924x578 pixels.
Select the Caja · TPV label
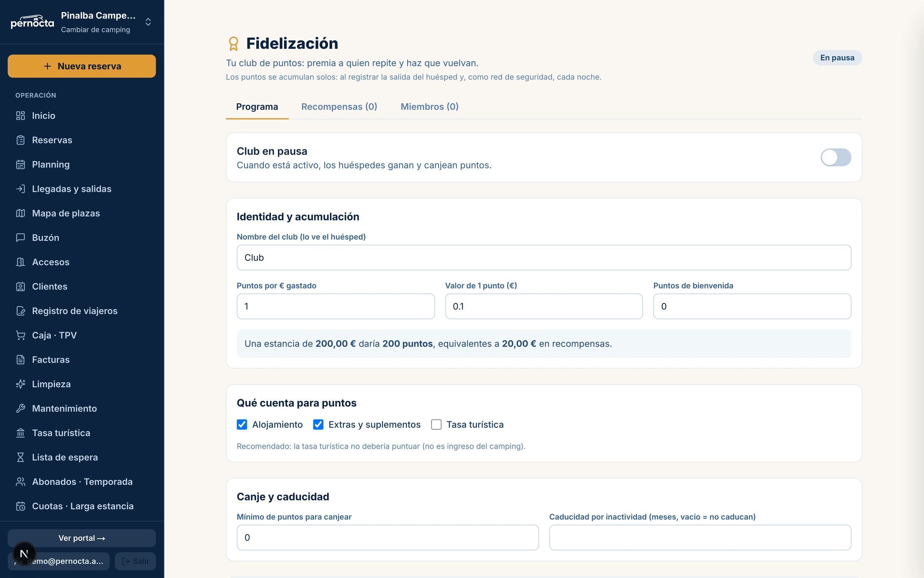pos(55,335)
